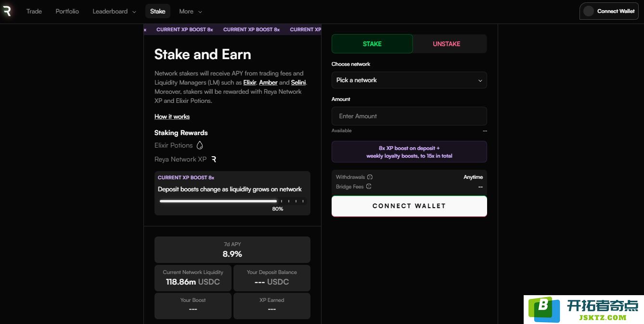644x324 pixels.
Task: Click the XP Earned card
Action: click(272, 306)
